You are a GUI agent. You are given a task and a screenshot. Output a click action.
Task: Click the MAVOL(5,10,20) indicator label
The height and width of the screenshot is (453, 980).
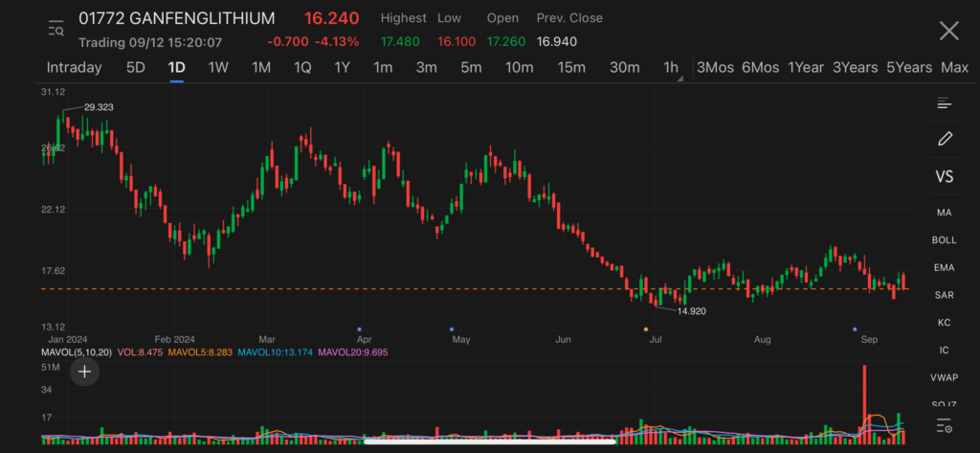click(x=77, y=352)
